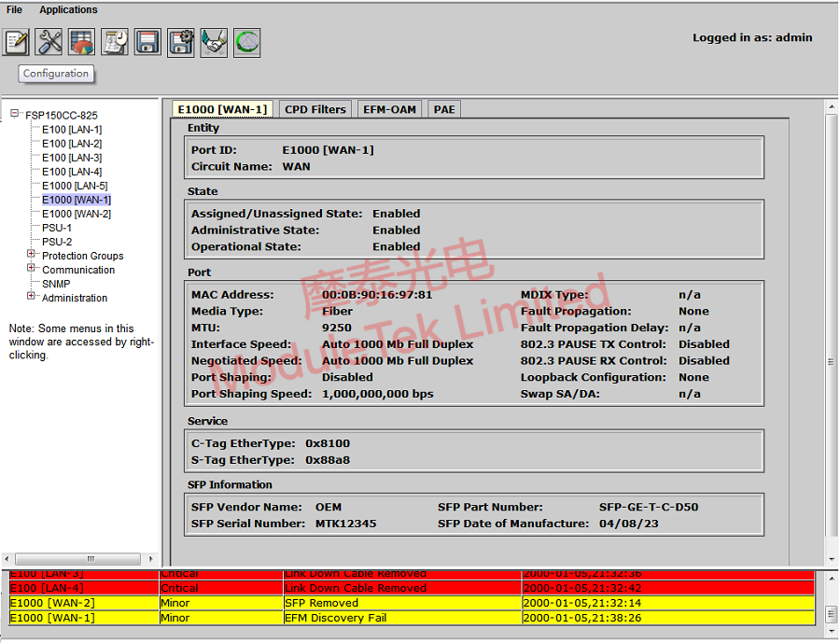Select the Maintenance wrench-and-screwdriver toolbar icon
Screen dimensions: 840x643
point(49,41)
